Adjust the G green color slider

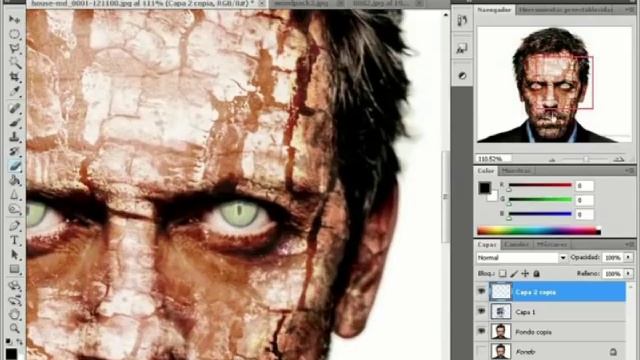tap(540, 200)
